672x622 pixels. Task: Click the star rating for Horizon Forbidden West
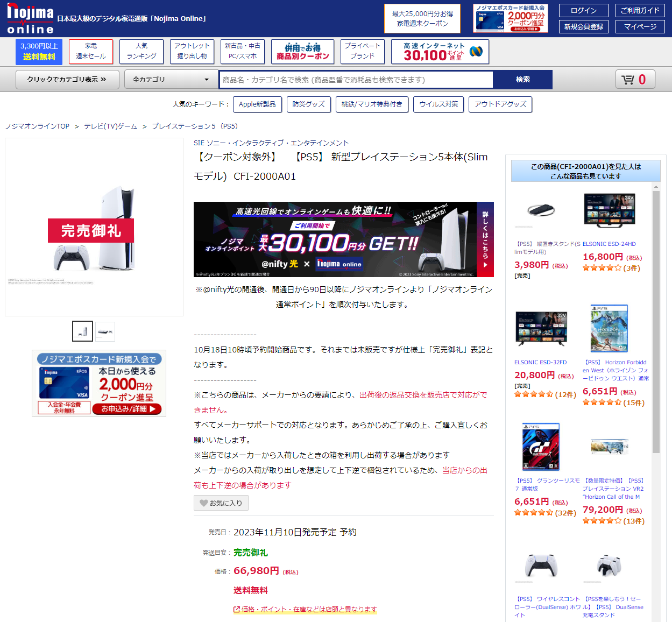pyautogui.click(x=602, y=402)
